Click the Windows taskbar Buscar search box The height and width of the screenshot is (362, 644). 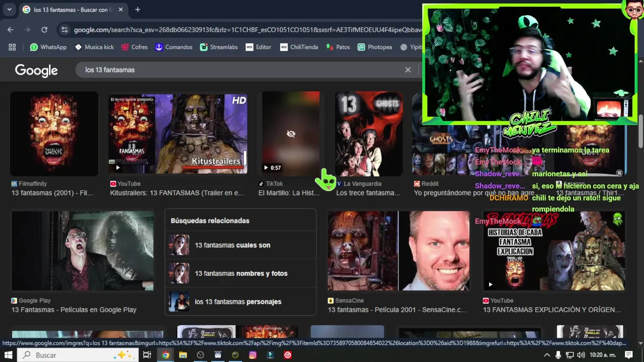coord(78,355)
